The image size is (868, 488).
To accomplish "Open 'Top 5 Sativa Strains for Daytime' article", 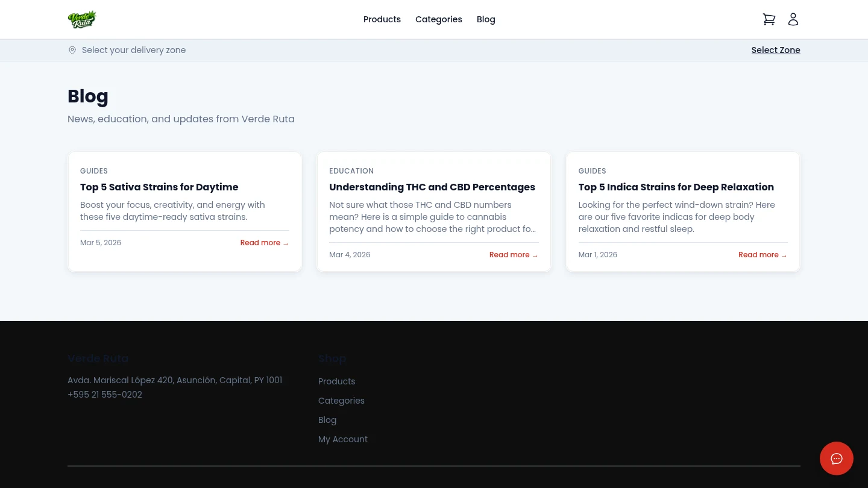I will click(x=159, y=187).
